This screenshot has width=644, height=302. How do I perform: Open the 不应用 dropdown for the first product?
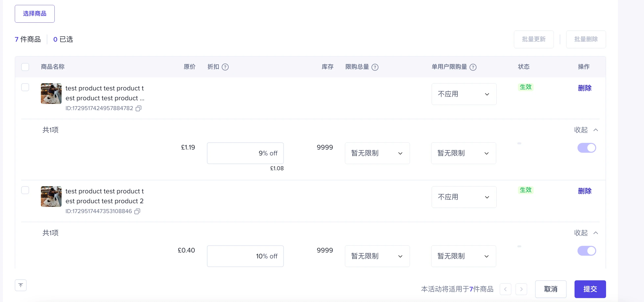(464, 94)
